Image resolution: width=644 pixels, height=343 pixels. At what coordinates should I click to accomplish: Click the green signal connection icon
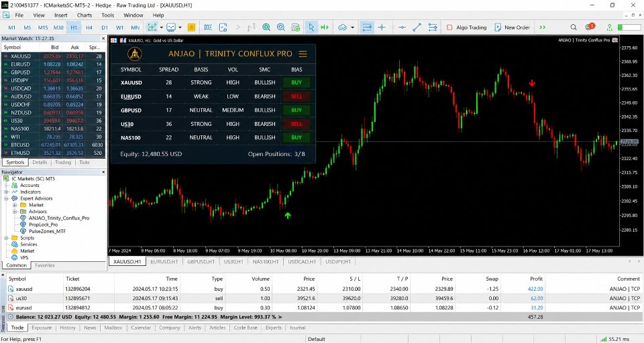[x=610, y=27]
